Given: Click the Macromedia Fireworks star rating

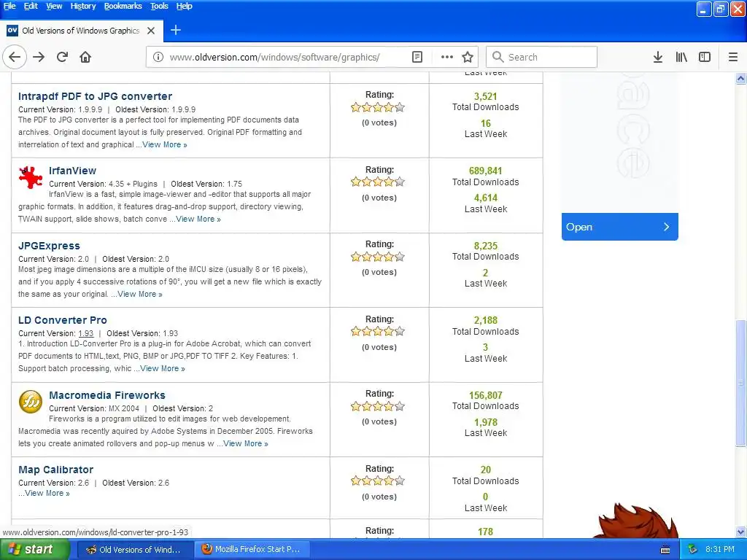Looking at the screenshot, I should pos(378,406).
